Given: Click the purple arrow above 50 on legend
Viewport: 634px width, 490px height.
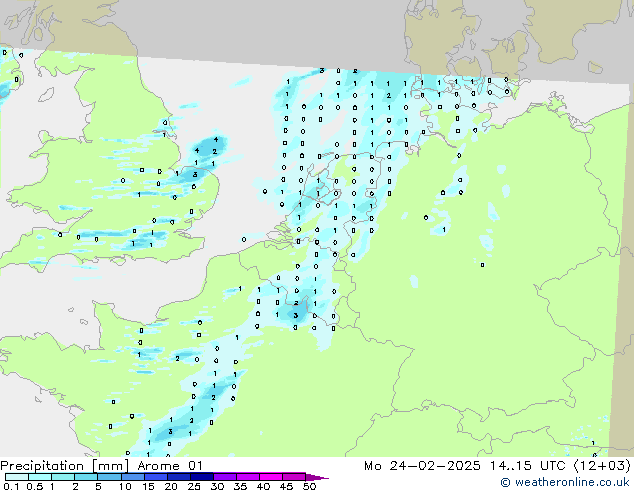Looking at the screenshot, I should tap(317, 477).
